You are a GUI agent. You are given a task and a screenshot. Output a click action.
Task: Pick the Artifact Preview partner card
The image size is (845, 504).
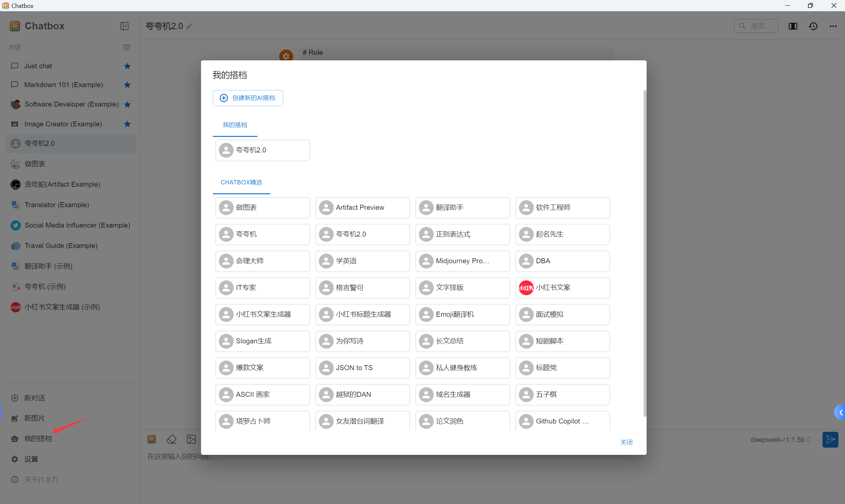362,207
